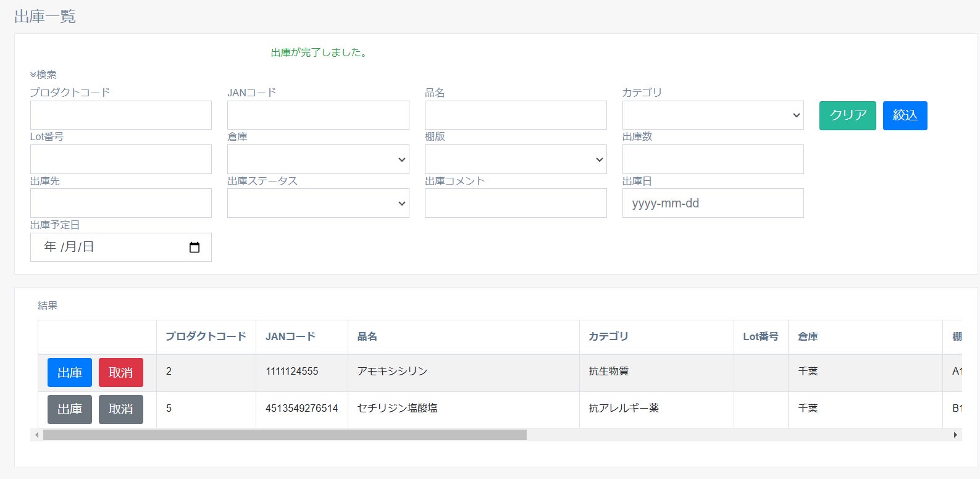Collapse the 検索 search section chevron
The width and height of the screenshot is (980, 479).
(33, 75)
